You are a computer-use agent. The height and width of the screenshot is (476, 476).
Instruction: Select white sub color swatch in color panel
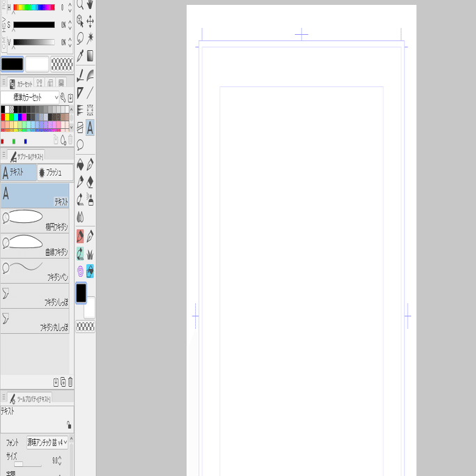pos(37,64)
